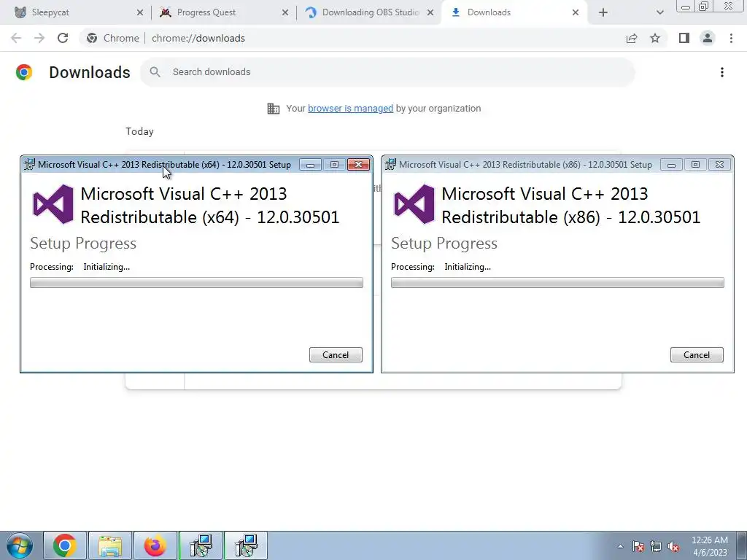Open the Downloads page more actions menu

(x=722, y=72)
